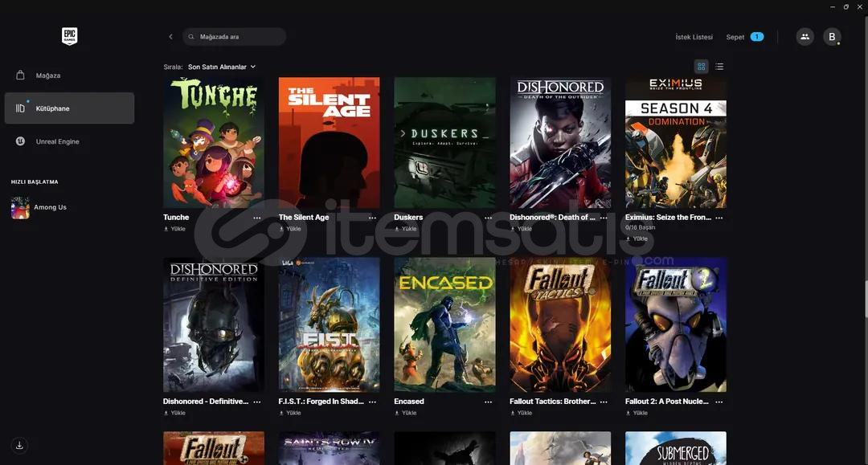868x465 pixels.
Task: Expand the Son Satın Alınanlar sort dropdown
Action: pos(222,67)
